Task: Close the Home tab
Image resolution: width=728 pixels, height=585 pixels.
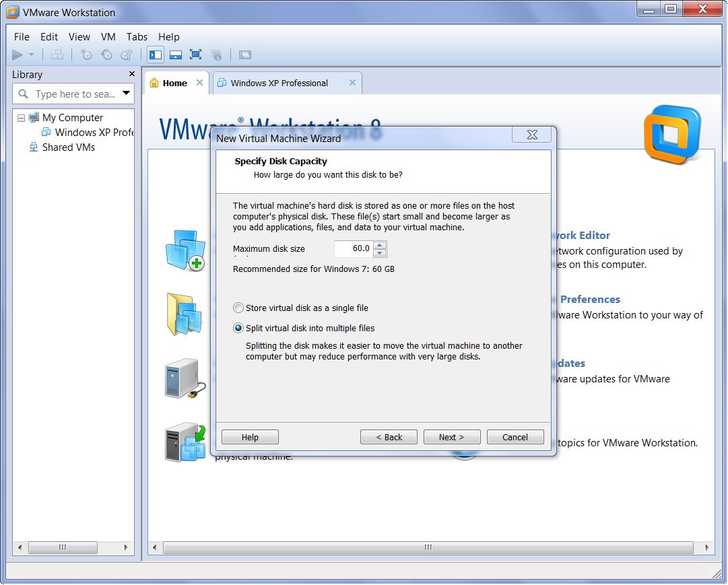Action: click(199, 83)
